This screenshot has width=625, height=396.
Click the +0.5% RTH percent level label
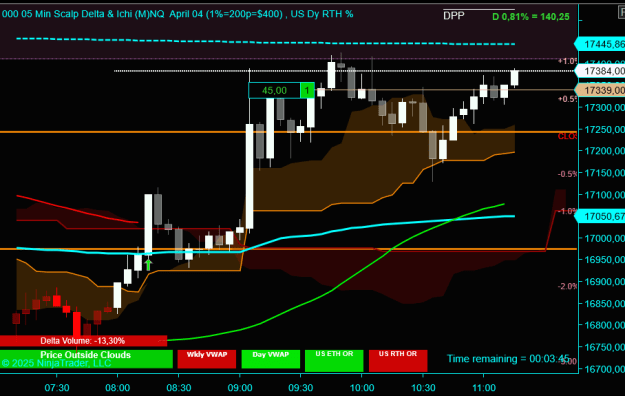[568, 99]
